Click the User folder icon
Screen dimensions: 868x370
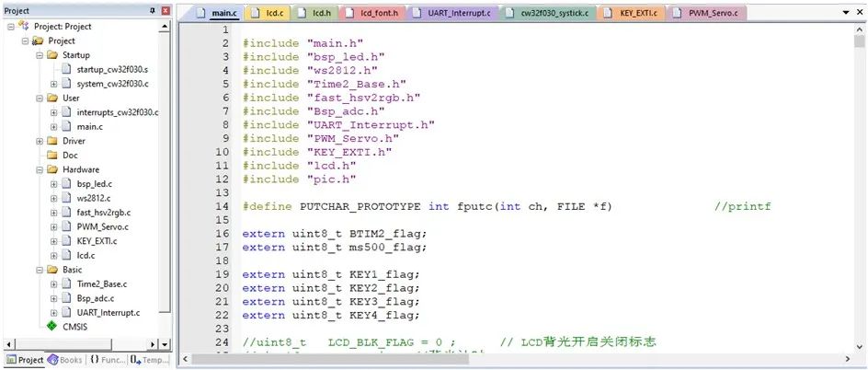pyautogui.click(x=52, y=98)
